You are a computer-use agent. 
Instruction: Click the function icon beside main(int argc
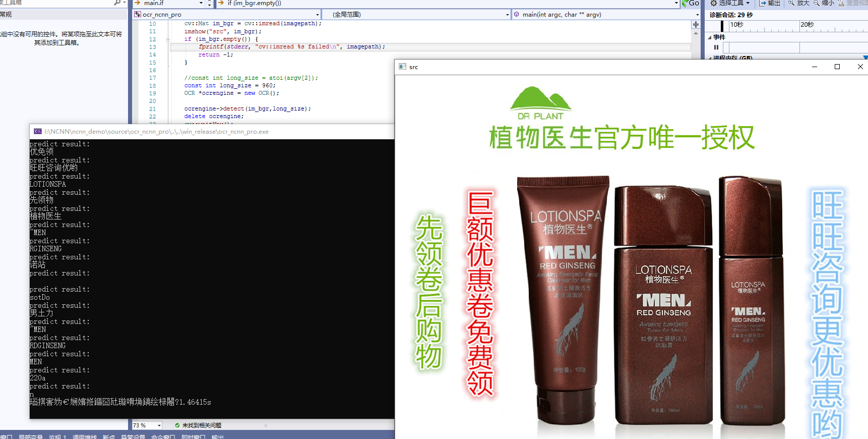click(517, 15)
